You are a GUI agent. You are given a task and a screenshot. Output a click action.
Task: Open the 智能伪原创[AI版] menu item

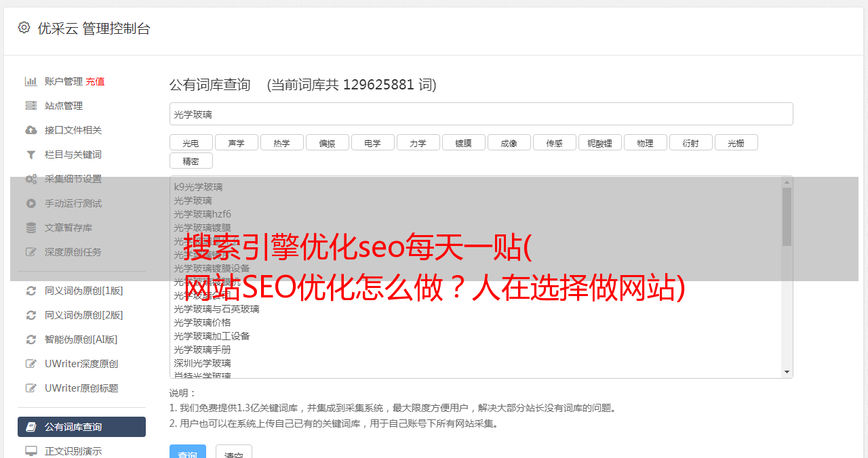click(81, 339)
